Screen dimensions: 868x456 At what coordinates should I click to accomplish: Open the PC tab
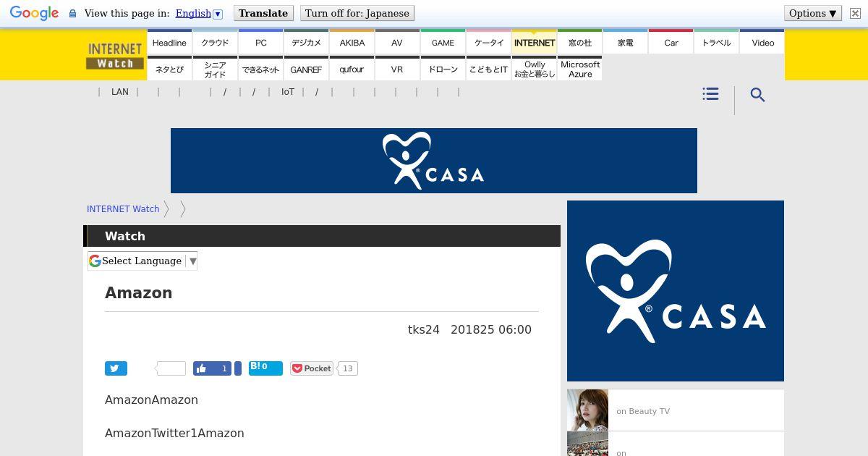coord(260,42)
